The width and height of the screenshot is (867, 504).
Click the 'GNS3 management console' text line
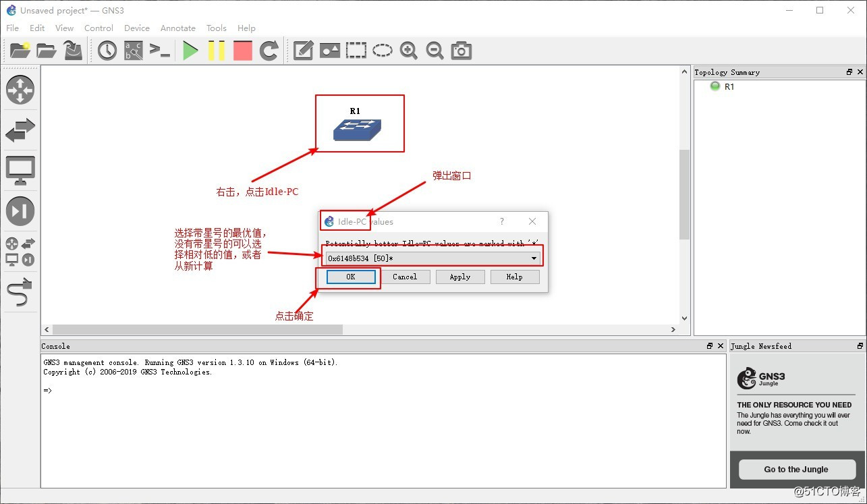tap(191, 362)
